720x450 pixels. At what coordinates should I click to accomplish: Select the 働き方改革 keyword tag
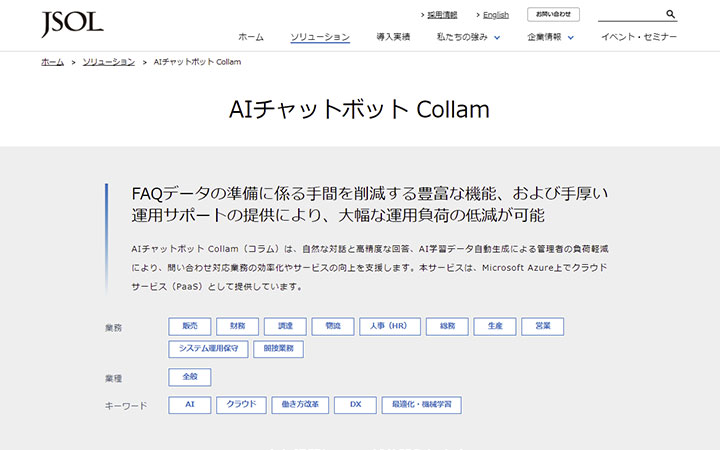pos(300,405)
